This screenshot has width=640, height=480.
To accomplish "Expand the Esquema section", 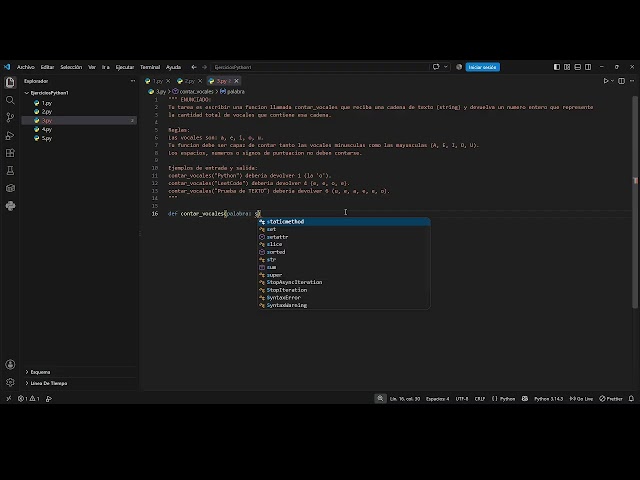I will [40, 372].
